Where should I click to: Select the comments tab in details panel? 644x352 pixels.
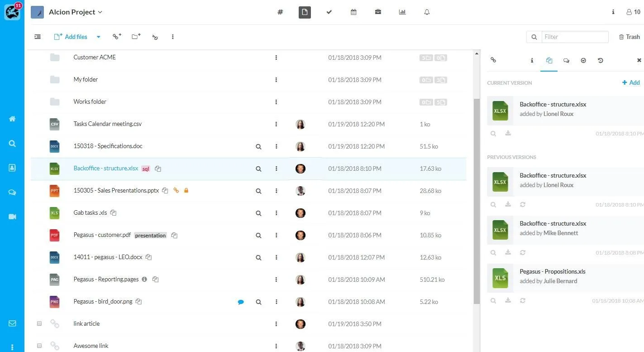pos(566,60)
